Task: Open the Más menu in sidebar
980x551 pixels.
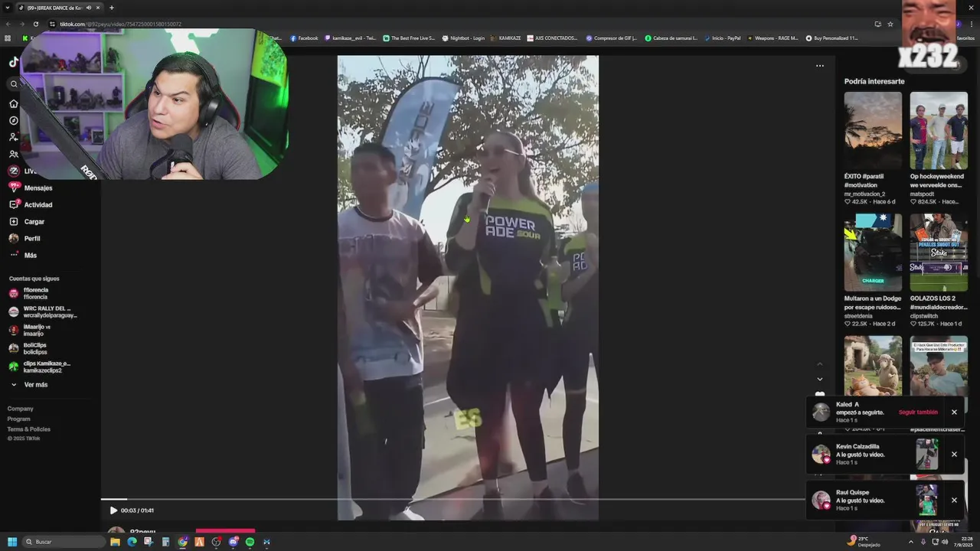Action: click(23, 255)
